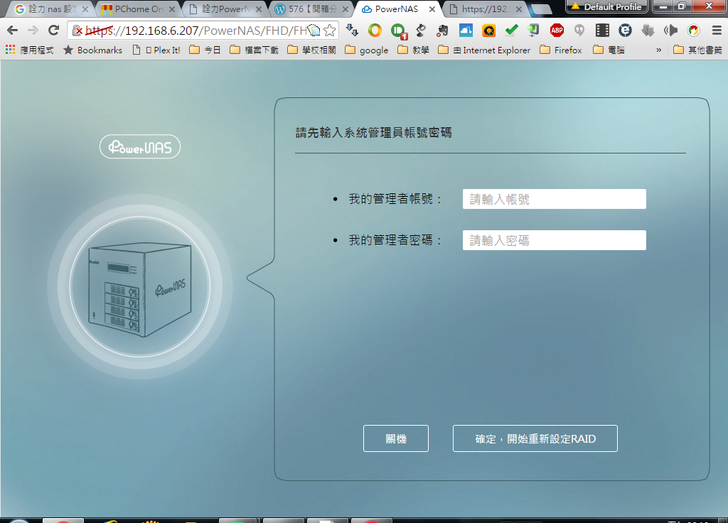
Task: Click the colorful round extension icon next to the menu
Action: pos(694,31)
